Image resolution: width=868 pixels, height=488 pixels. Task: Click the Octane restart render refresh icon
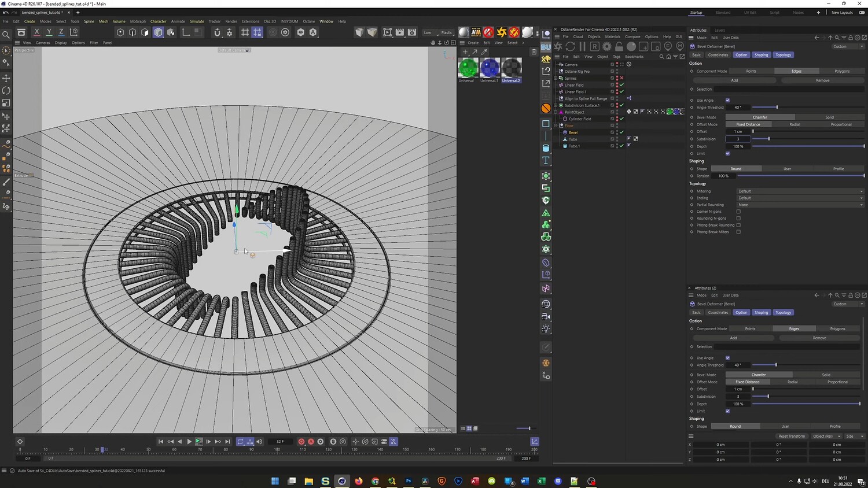tap(570, 46)
